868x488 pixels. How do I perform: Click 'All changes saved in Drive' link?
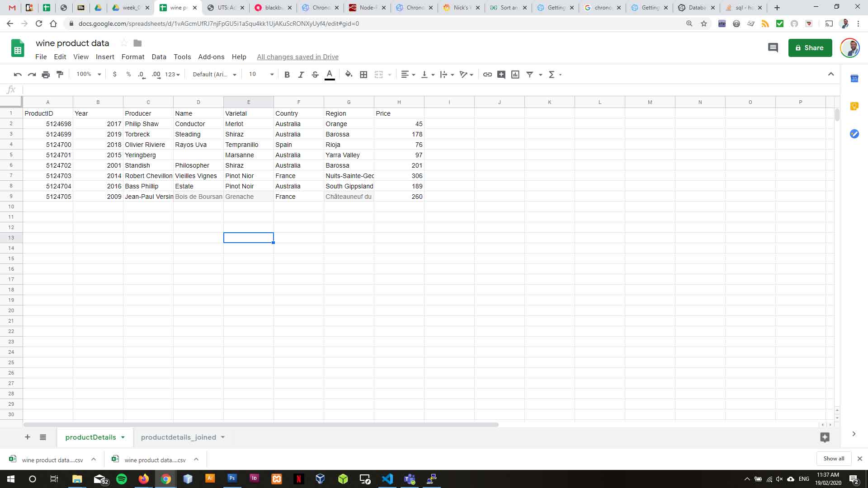click(297, 57)
